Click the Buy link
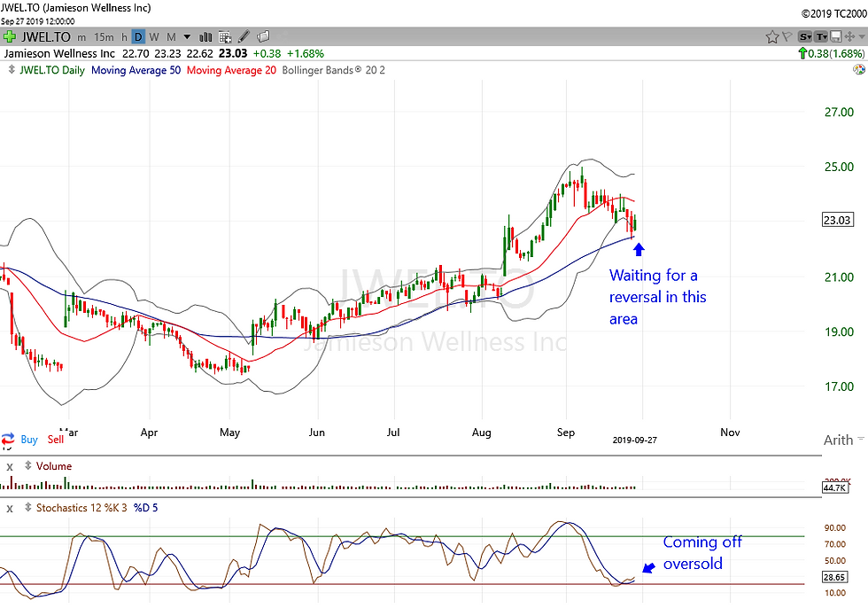868x608 pixels. click(29, 439)
